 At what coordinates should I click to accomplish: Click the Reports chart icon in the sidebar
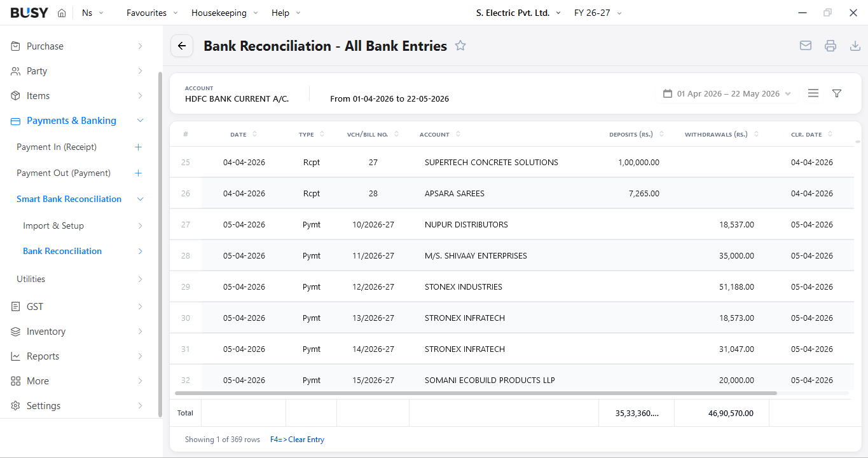pyautogui.click(x=16, y=356)
